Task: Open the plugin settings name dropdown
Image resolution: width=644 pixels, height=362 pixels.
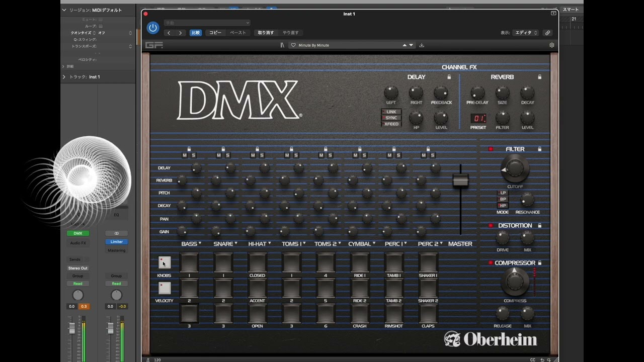Action: [207, 23]
